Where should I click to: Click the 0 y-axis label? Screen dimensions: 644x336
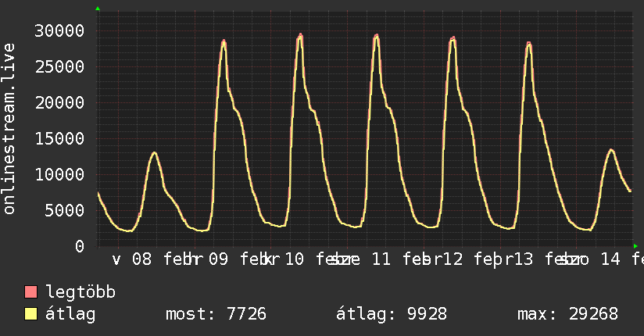click(x=80, y=246)
